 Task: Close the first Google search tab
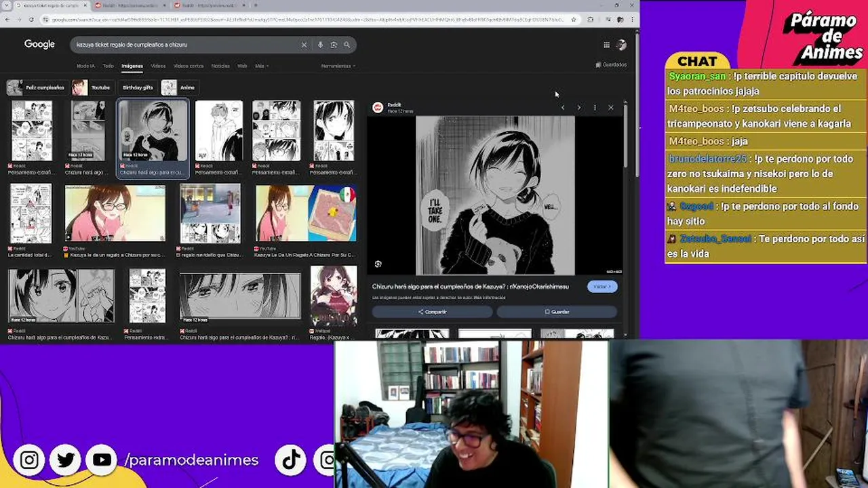pyautogui.click(x=86, y=5)
